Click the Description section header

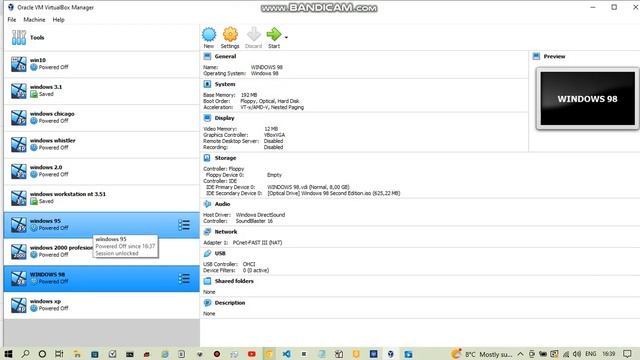tap(230, 303)
